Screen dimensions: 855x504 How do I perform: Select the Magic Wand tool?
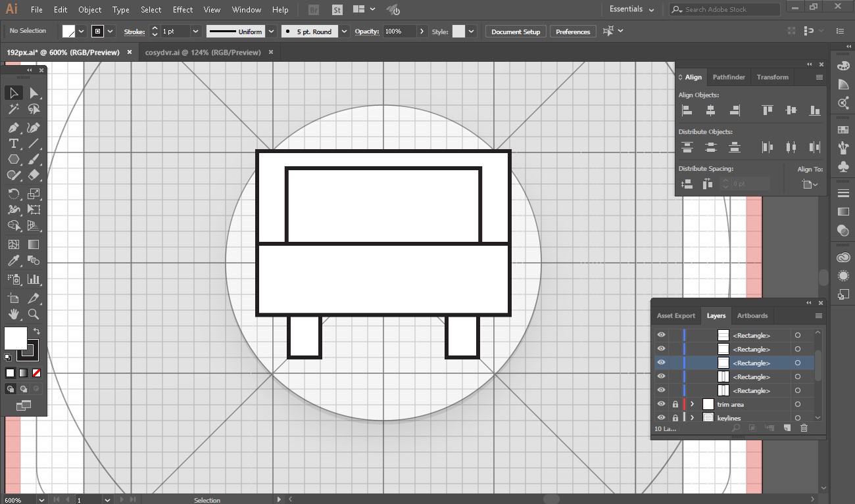coord(14,109)
